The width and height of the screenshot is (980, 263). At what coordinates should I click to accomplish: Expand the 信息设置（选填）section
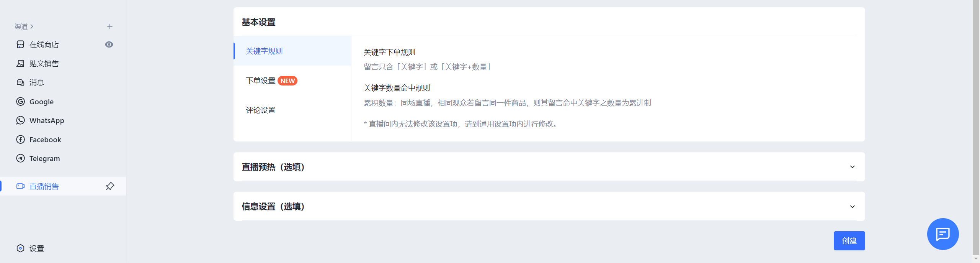[549, 206]
